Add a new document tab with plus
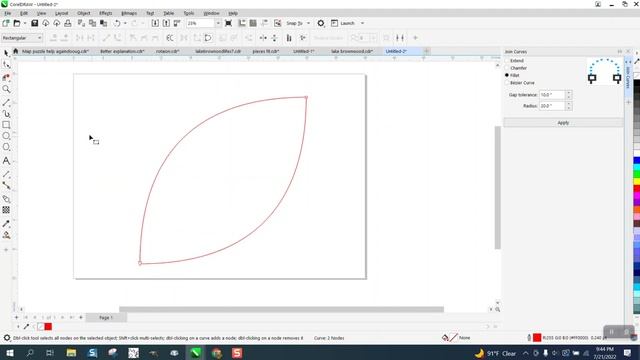The image size is (640, 360). click(x=427, y=51)
